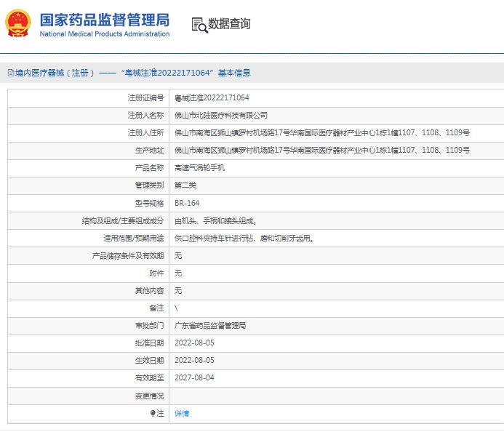Click the 注册人住所 address value
This screenshot has height=432, width=504.
click(321, 132)
